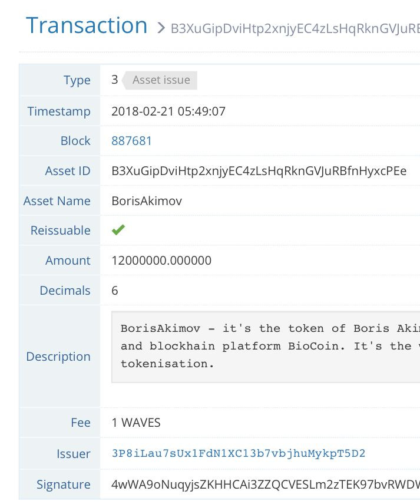Click the Description row label
The height and width of the screenshot is (504, 420).
58,357
